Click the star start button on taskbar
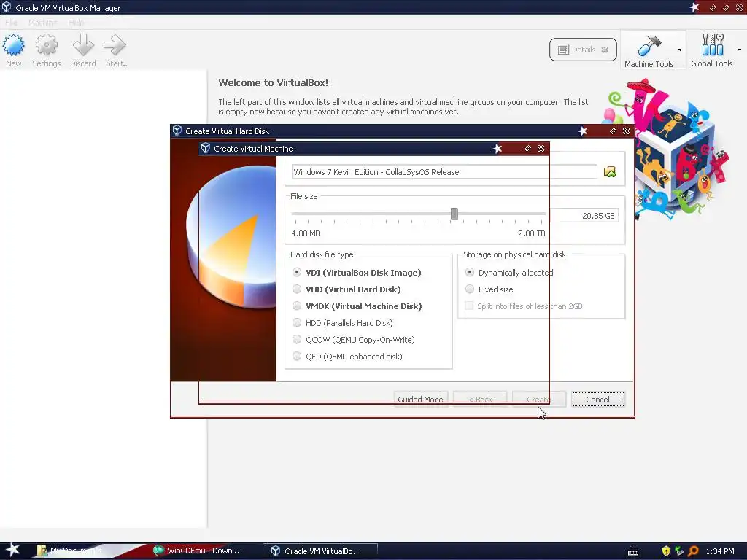747x560 pixels. 12,551
